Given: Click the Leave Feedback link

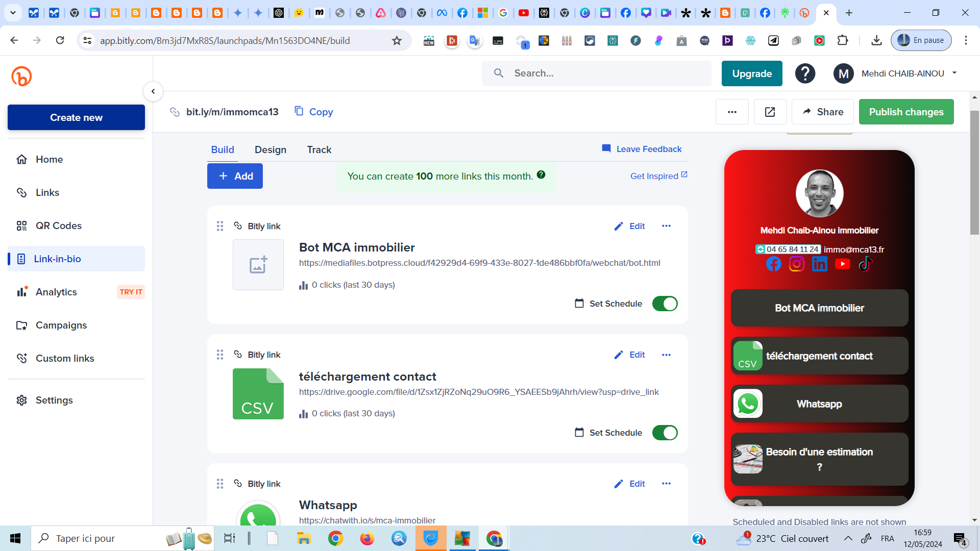Looking at the screenshot, I should [642, 149].
